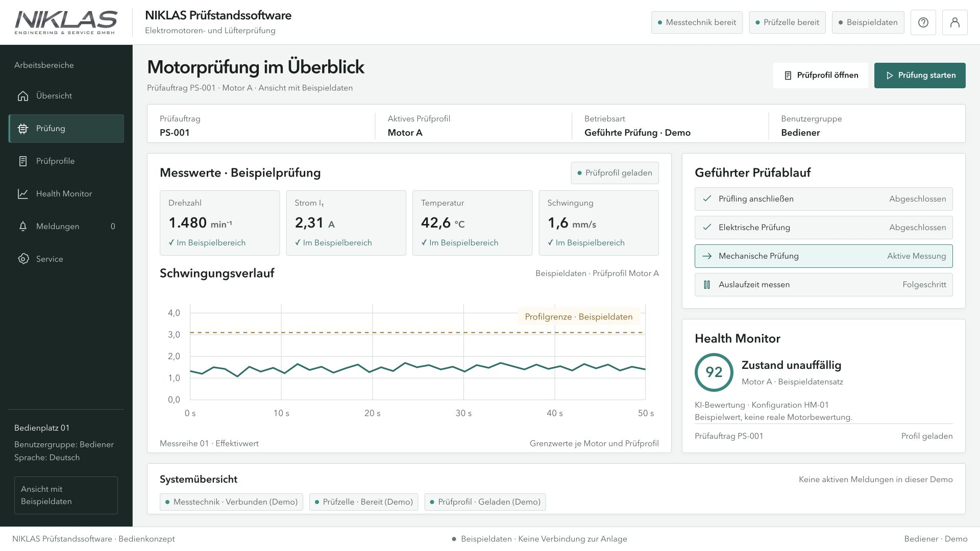Click the document icon beside Prüfprofile

coord(23,161)
